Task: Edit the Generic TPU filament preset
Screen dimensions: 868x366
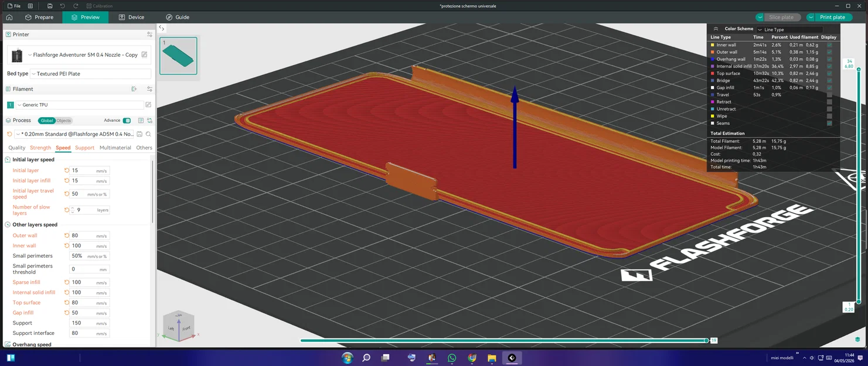Action: tap(148, 105)
